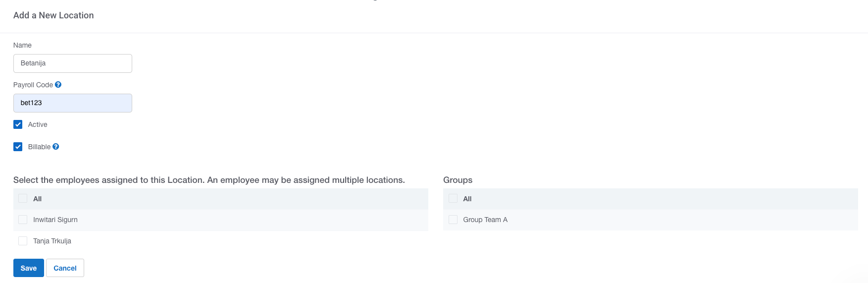Viewport: 868px width, 283px height.
Task: Check the All checkbox under Groups
Action: (453, 199)
